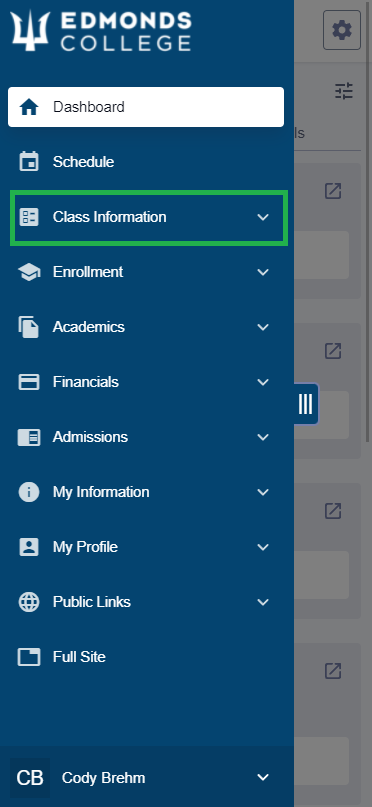This screenshot has width=372, height=807.
Task: Open the My Profile menu item
Action: click(x=147, y=547)
